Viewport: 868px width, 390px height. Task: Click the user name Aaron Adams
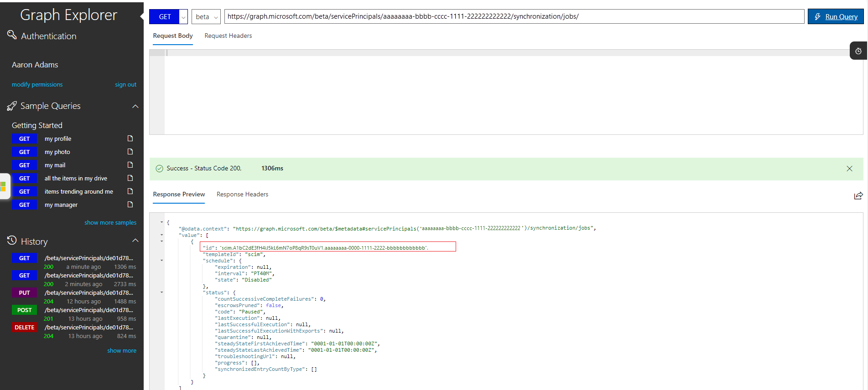coord(35,65)
